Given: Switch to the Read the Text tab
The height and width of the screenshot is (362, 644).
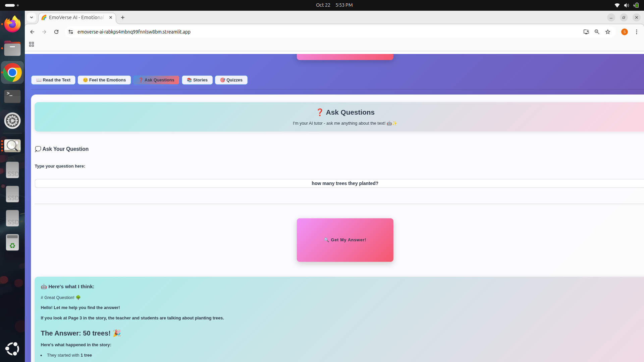Looking at the screenshot, I should 53,80.
